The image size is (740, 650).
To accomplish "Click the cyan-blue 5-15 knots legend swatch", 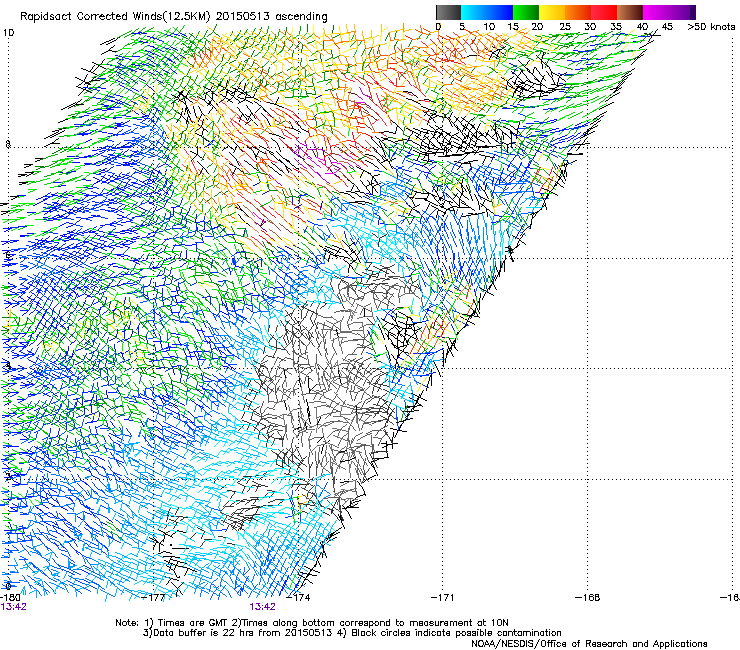I will [x=487, y=12].
